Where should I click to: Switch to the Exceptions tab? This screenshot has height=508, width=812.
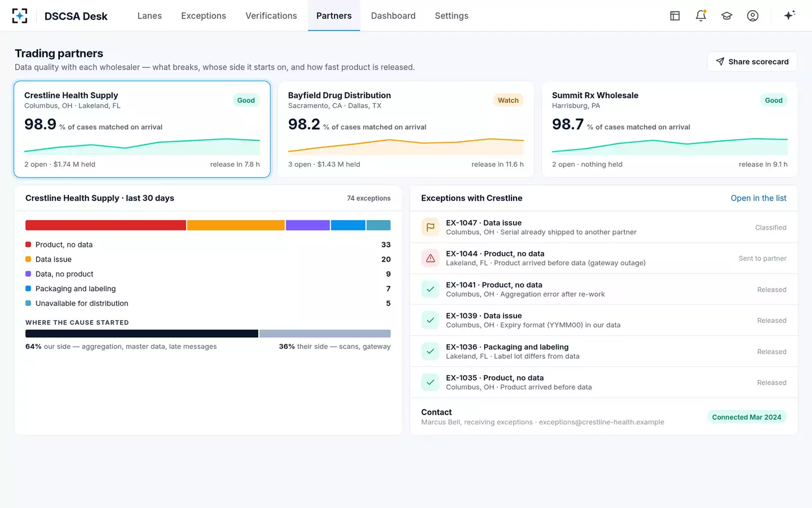(204, 16)
